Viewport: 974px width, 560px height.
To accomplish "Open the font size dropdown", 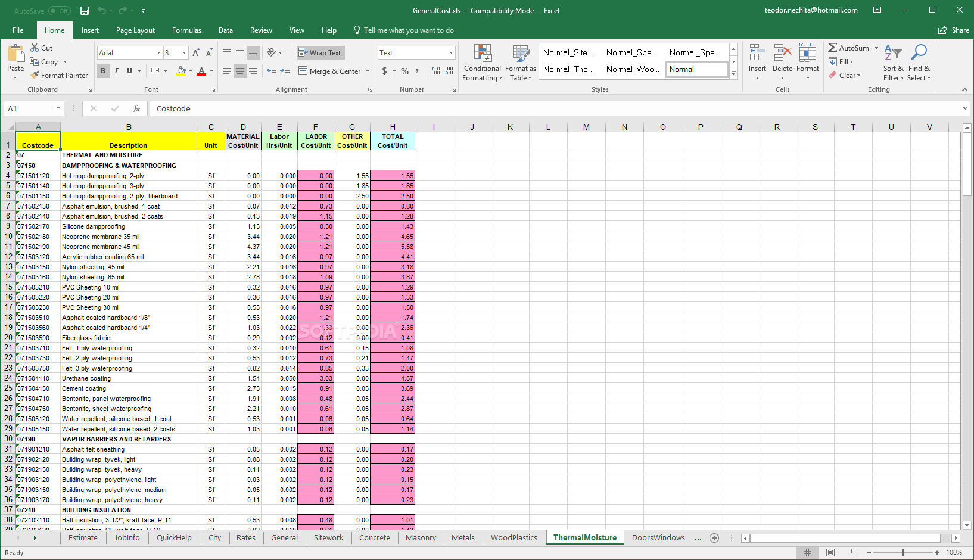I will click(184, 53).
